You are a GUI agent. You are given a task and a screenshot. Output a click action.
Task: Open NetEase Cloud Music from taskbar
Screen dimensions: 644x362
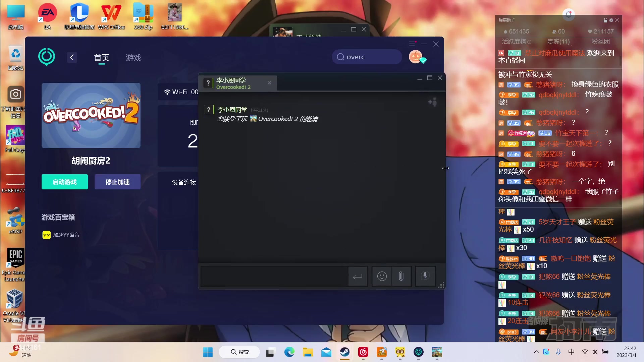tap(363, 352)
